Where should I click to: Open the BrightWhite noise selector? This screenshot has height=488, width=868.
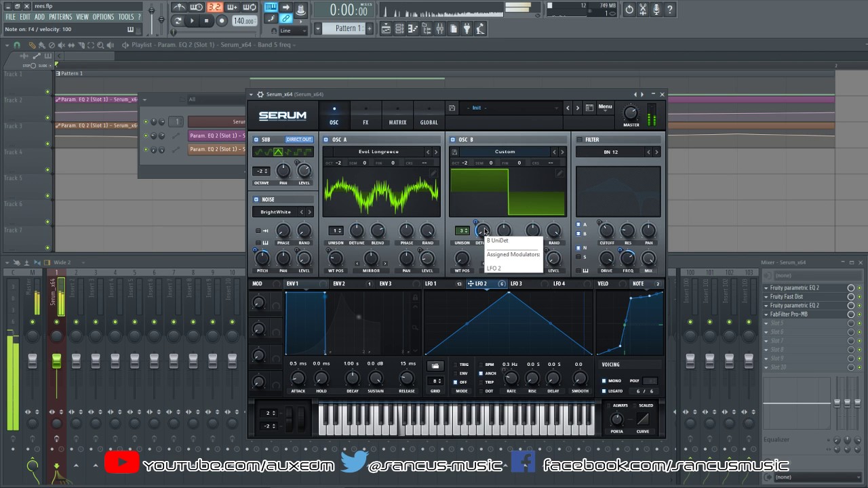click(275, 212)
